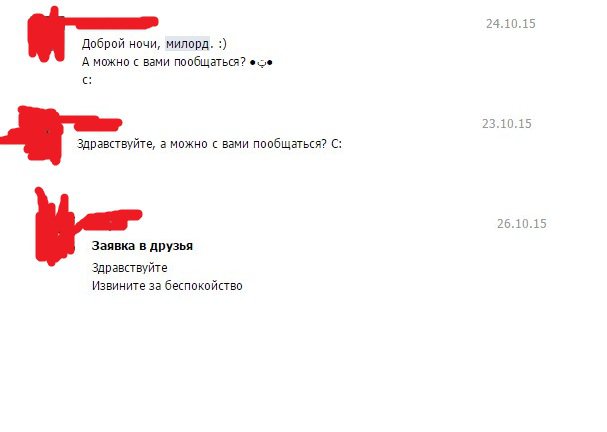The height and width of the screenshot is (432, 607).
Task: Open the redacted sender name above "Доброй ночи"
Action: (112, 23)
